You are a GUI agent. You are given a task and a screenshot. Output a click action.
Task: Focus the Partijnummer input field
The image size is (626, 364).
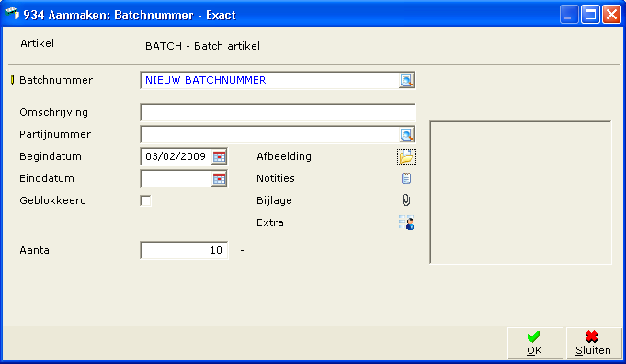tap(269, 135)
